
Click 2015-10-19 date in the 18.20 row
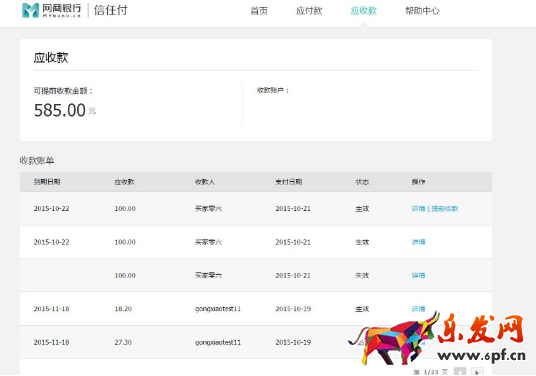coord(293,309)
